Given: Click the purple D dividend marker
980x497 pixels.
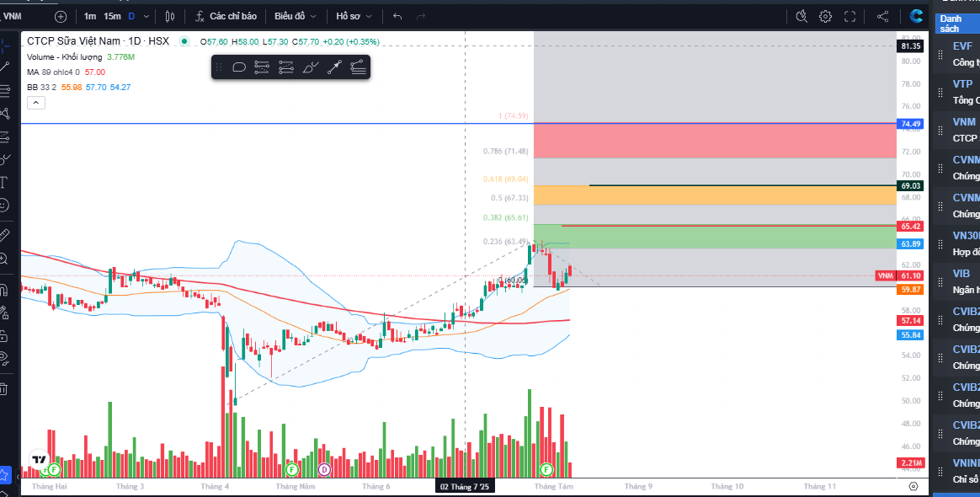Looking at the screenshot, I should pyautogui.click(x=324, y=469).
